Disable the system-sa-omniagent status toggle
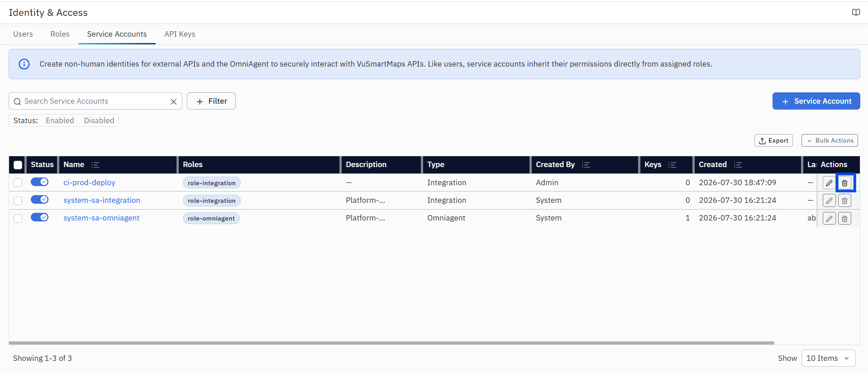Viewport: 868px width, 374px height. click(39, 217)
